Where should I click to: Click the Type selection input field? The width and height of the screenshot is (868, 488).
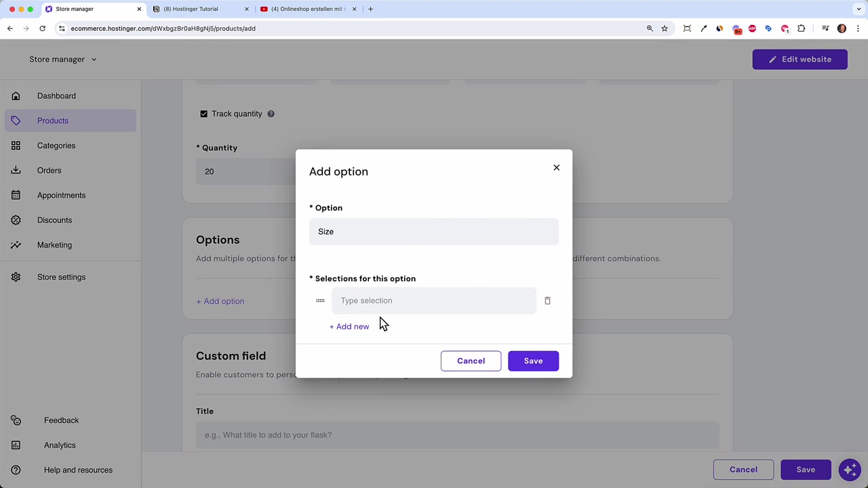434,301
